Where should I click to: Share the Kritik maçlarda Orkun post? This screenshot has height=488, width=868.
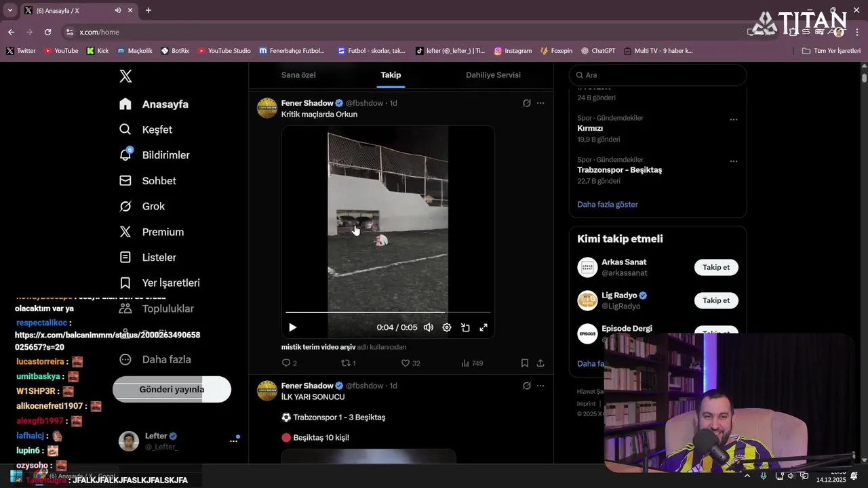540,363
